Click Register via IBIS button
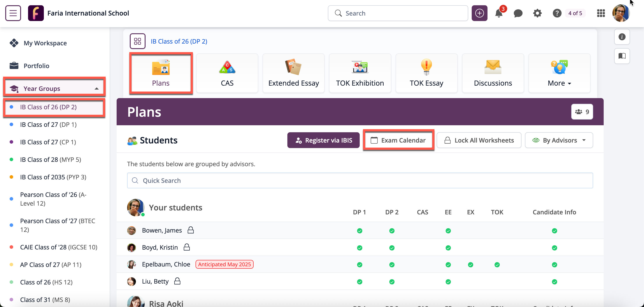Viewport: 644px width, 307px height. pyautogui.click(x=323, y=140)
